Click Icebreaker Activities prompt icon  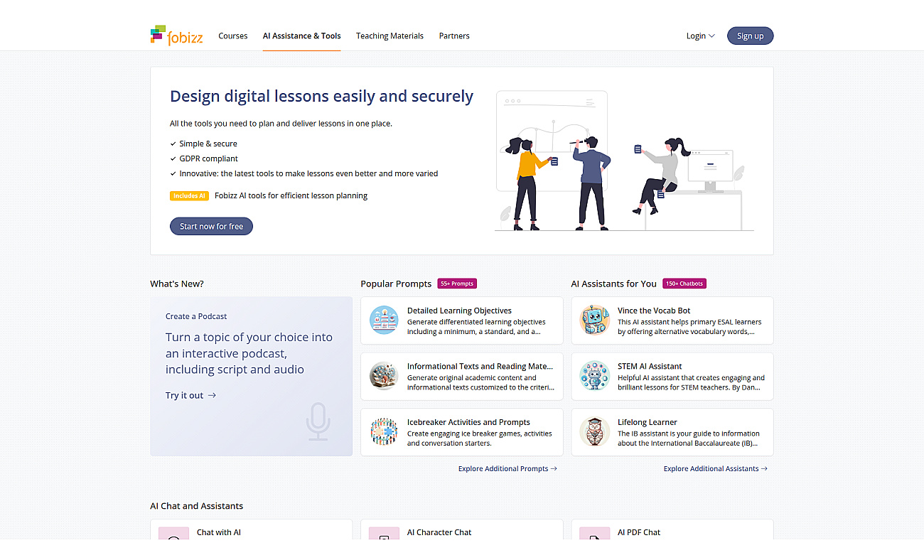[x=384, y=432]
